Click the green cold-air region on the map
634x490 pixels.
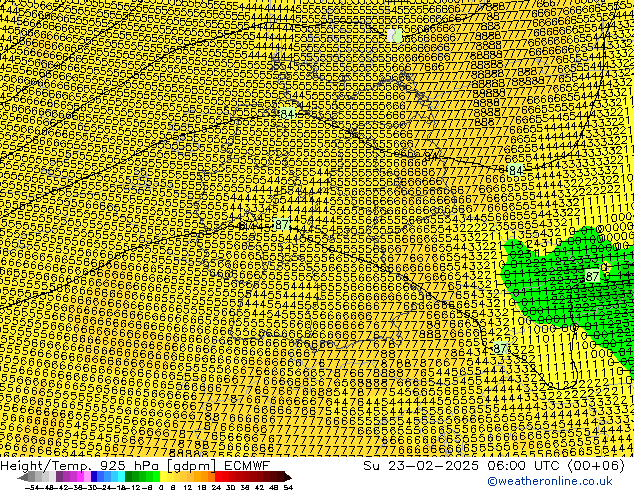click(x=566, y=299)
